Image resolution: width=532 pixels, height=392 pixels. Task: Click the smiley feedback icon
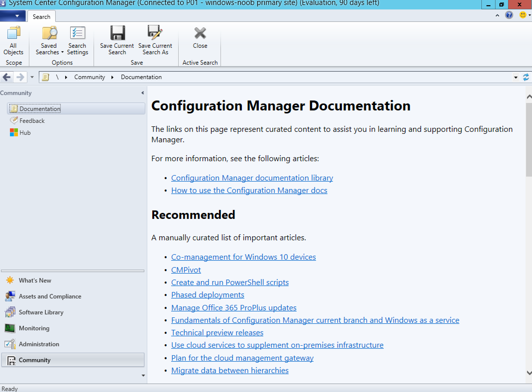click(x=523, y=15)
